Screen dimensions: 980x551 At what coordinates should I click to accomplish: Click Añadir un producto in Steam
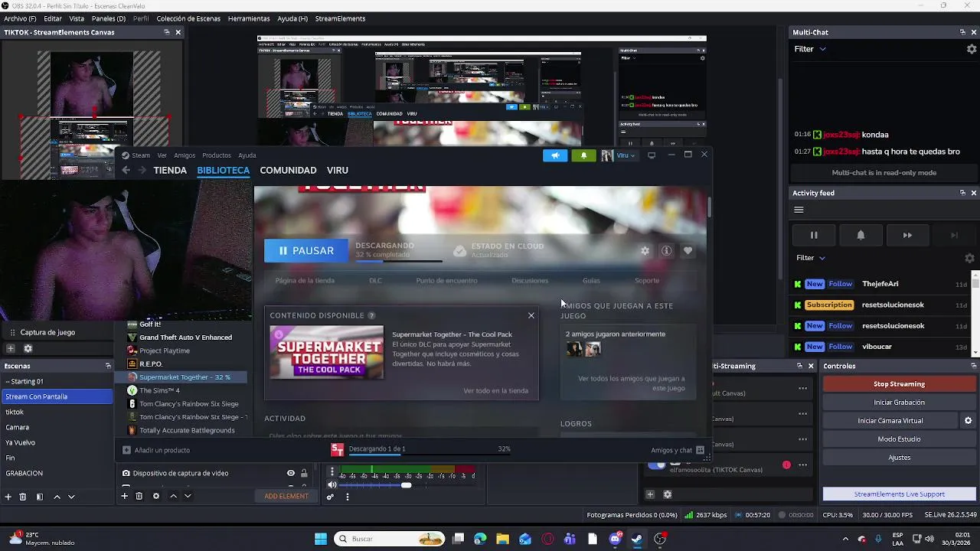point(156,450)
